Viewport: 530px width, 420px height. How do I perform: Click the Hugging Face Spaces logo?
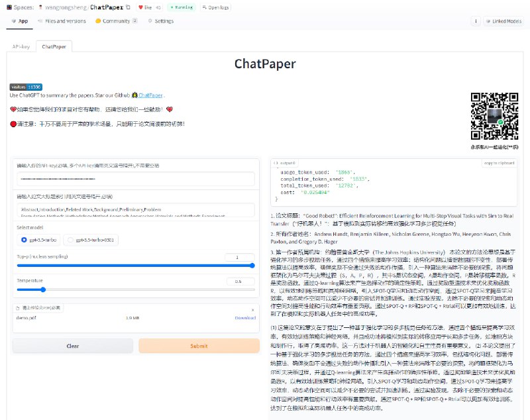[x=6, y=7]
